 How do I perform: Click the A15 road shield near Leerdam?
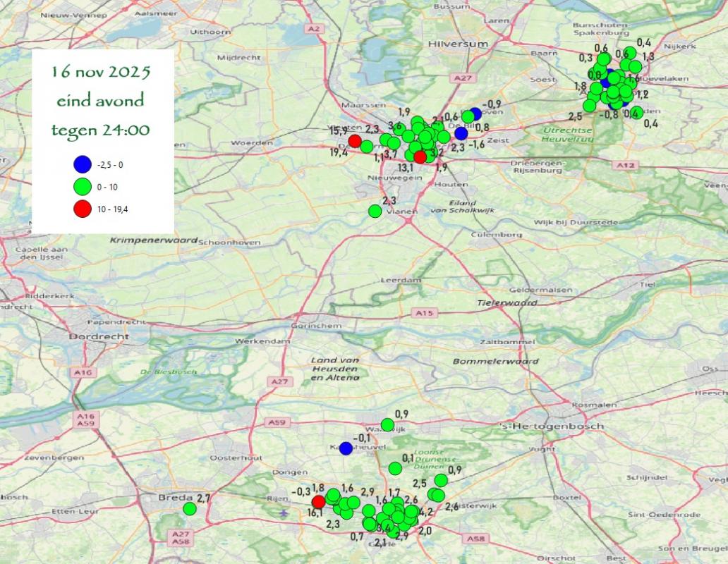click(423, 312)
